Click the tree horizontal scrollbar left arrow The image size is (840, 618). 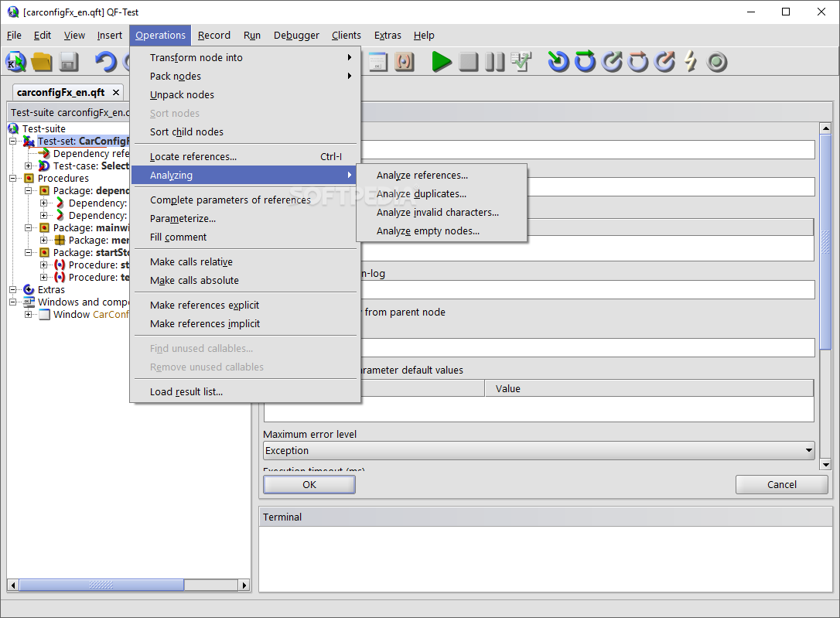tap(13, 586)
